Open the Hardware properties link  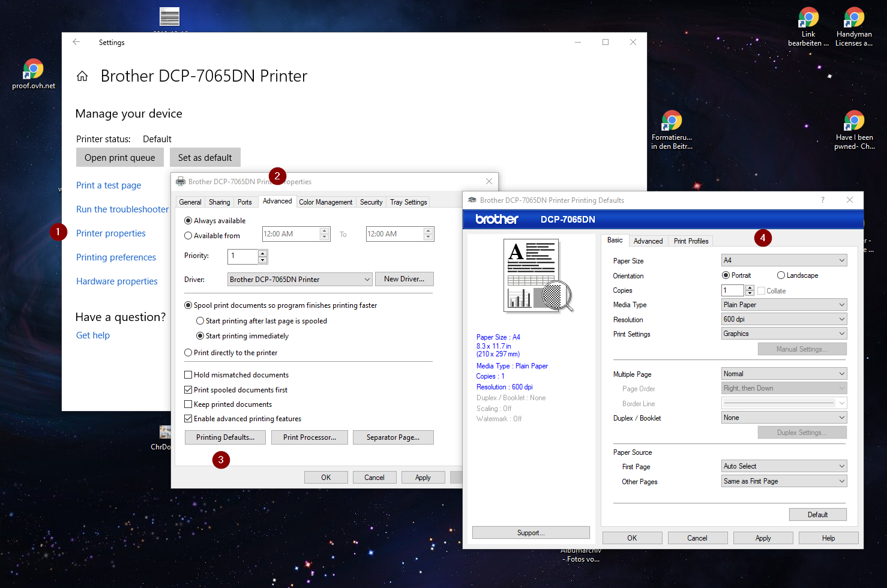point(117,281)
